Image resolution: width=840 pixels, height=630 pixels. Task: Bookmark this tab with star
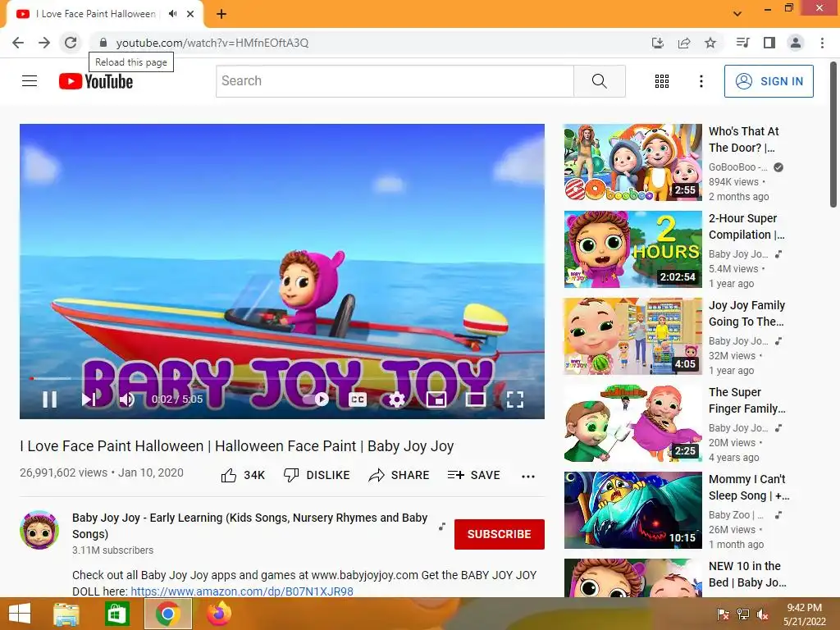710,43
